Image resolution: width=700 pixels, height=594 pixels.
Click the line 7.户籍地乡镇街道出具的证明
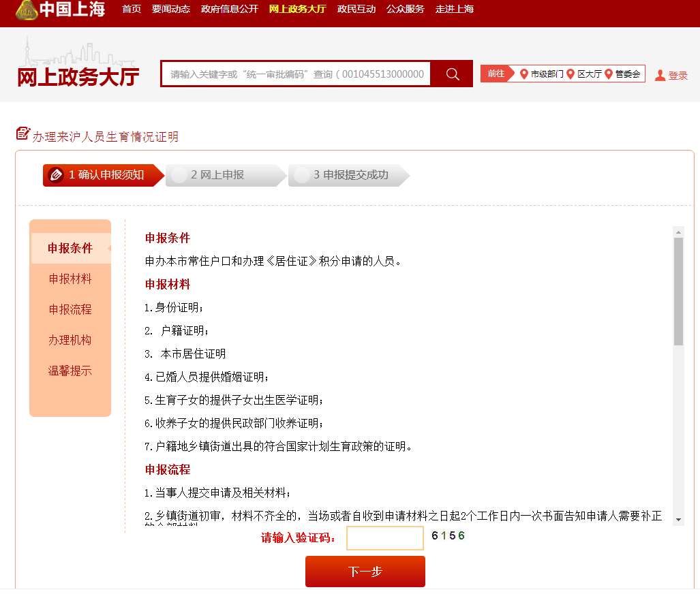pyautogui.click(x=278, y=447)
